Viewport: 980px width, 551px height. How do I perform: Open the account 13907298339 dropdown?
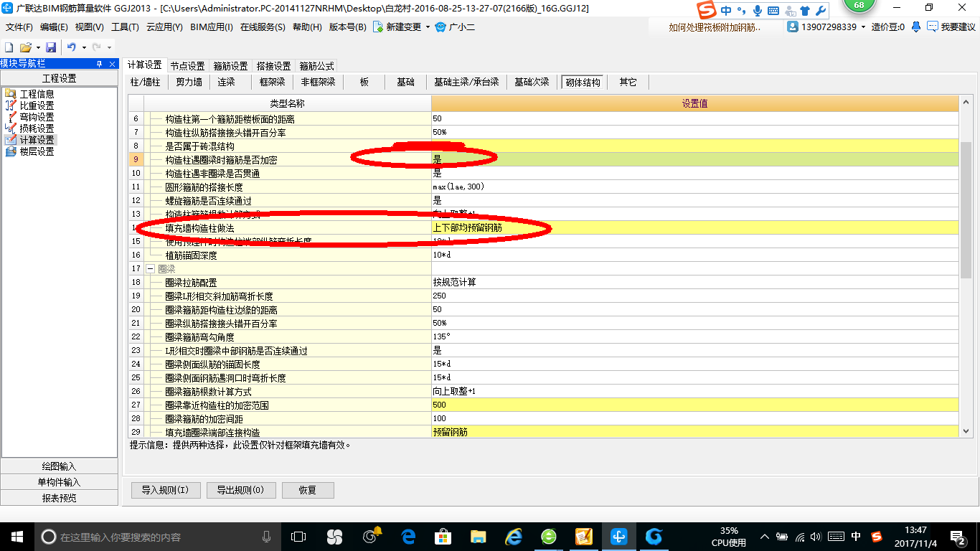point(864,27)
